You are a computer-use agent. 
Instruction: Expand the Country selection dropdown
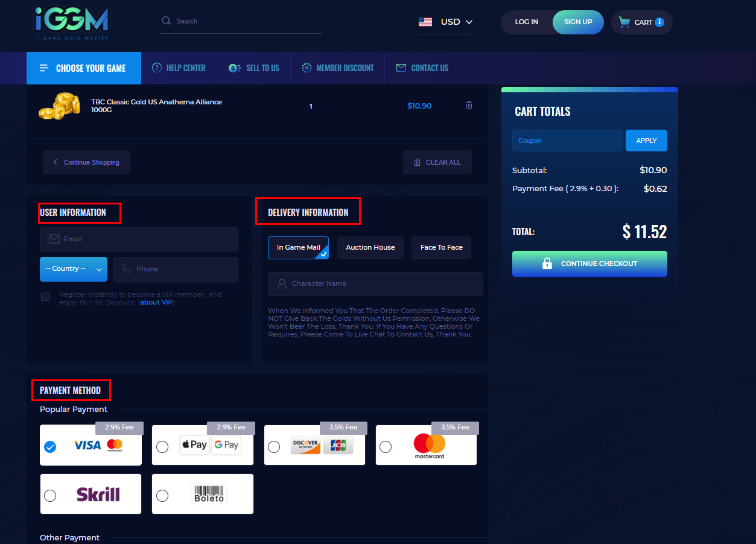pos(74,269)
